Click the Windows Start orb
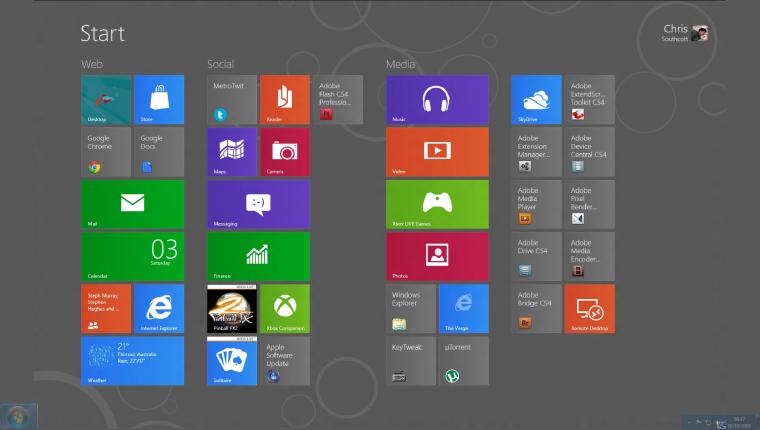Image resolution: width=760 pixels, height=430 pixels. click(x=17, y=417)
